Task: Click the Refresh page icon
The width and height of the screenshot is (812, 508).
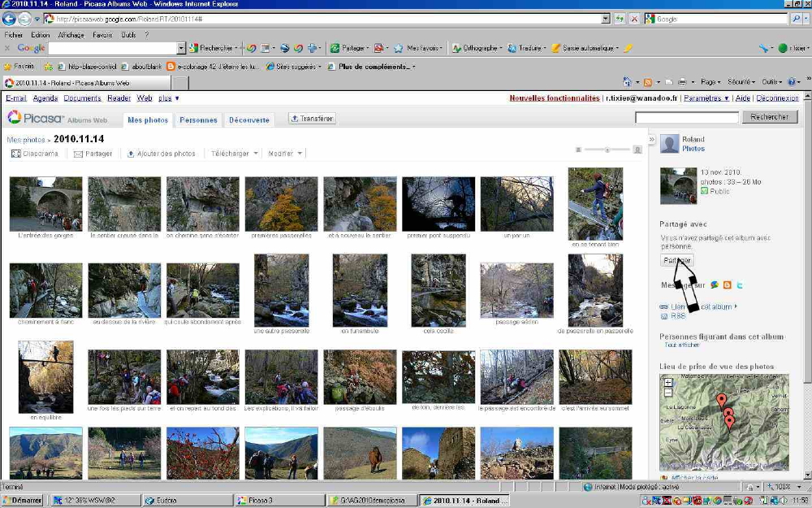Action: (x=620, y=19)
